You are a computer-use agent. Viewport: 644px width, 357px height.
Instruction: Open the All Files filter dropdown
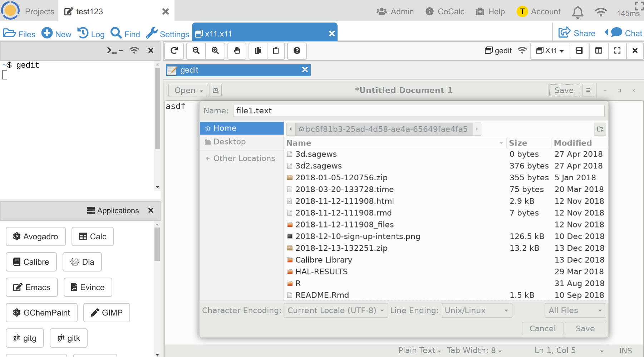575,310
